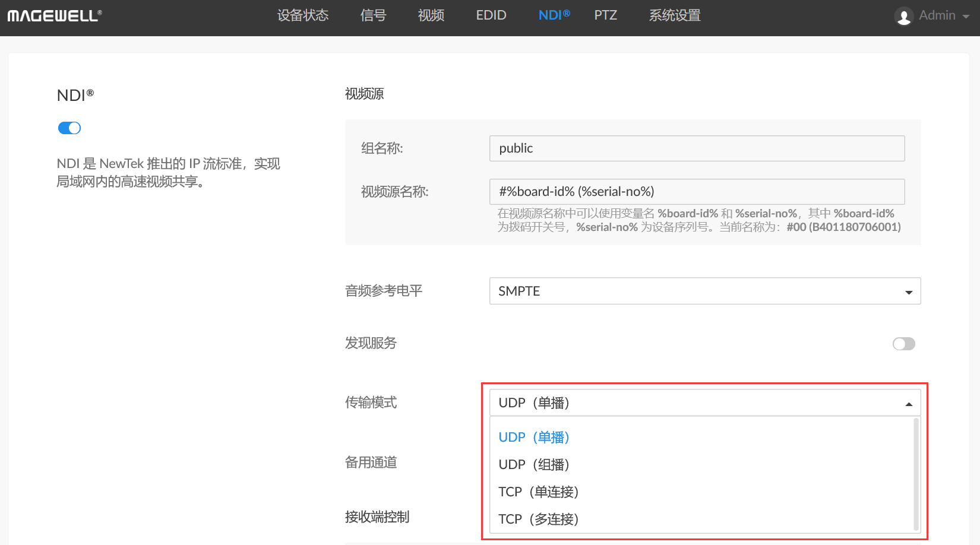Pick TCP（多连接）option
The width and height of the screenshot is (980, 545).
(538, 519)
